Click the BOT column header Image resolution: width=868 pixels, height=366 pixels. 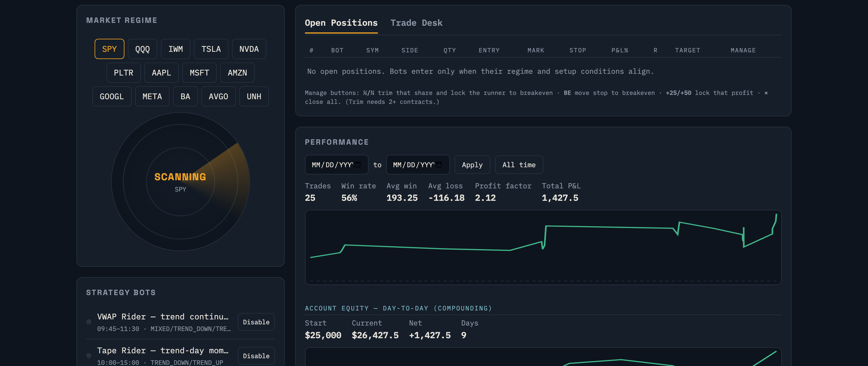click(x=337, y=51)
